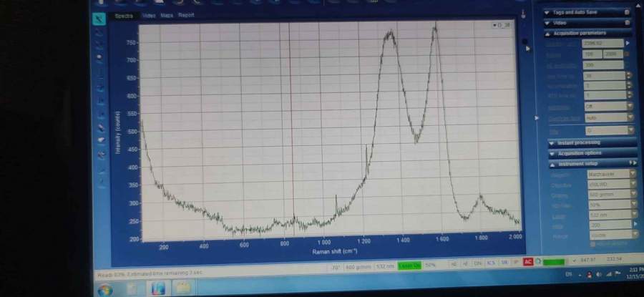The width and height of the screenshot is (644, 297).
Task: Click stepper arrows beside the 3 field
Action: click(628, 85)
